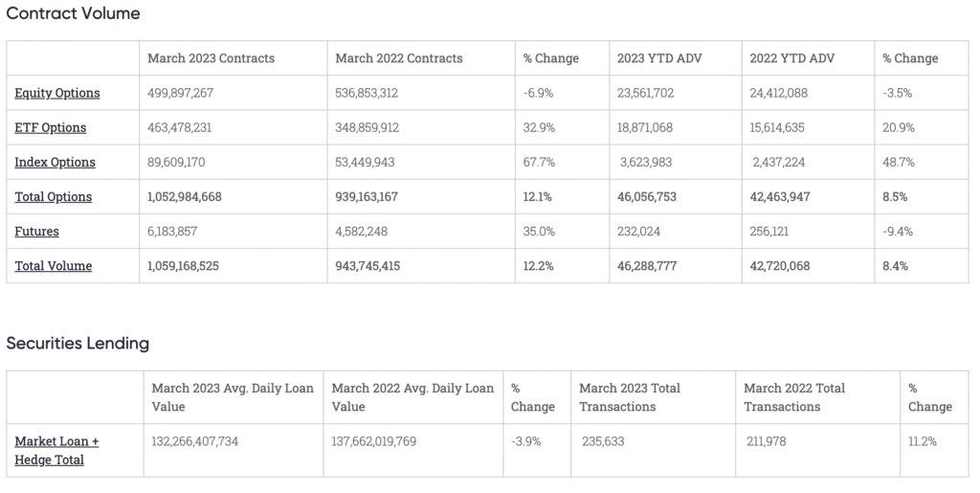Click the 2022 YTD ADV column header
This screenshot has height=493, width=980.
[x=792, y=58]
